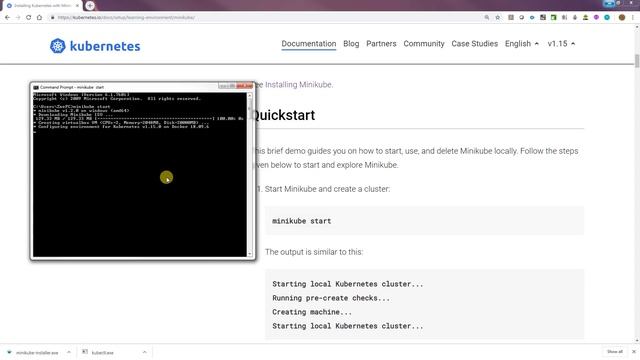This screenshot has height=360, width=640.
Task: Open the Partners nav item
Action: pyautogui.click(x=381, y=44)
